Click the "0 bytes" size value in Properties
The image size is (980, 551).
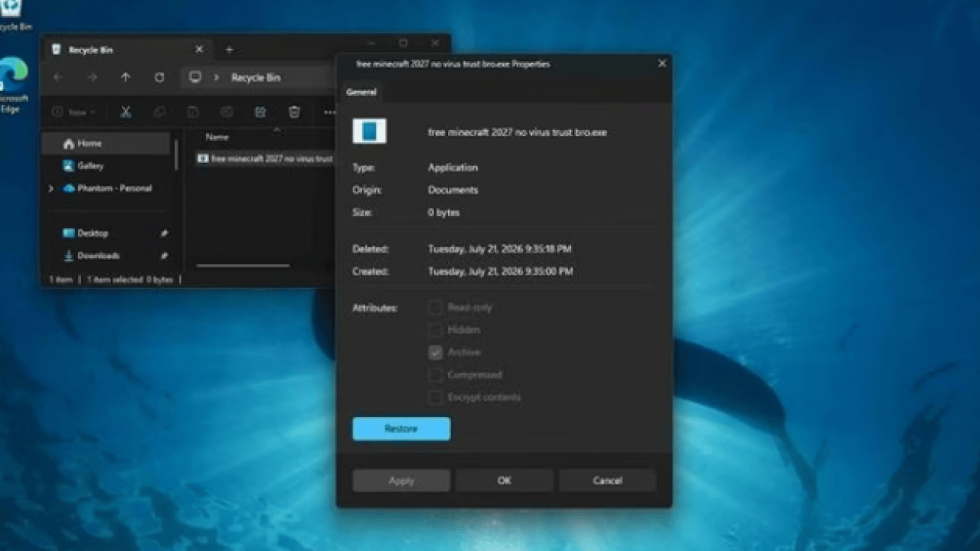coord(444,213)
